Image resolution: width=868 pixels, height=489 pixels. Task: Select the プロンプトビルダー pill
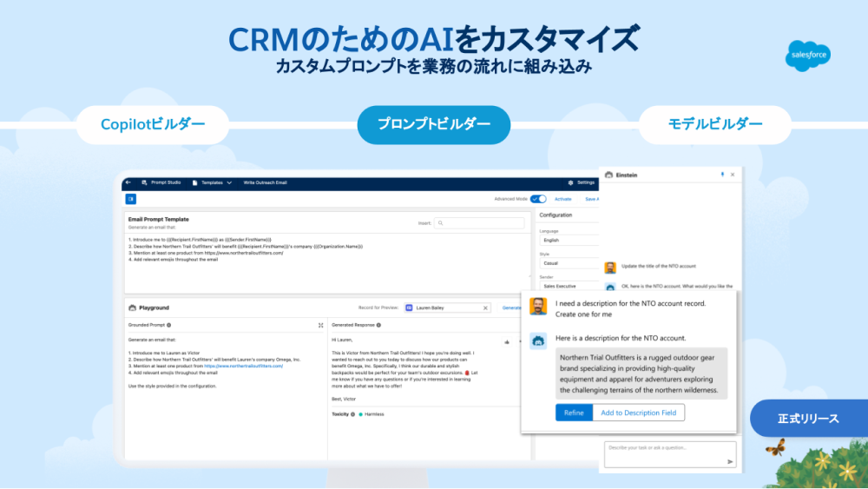434,124
